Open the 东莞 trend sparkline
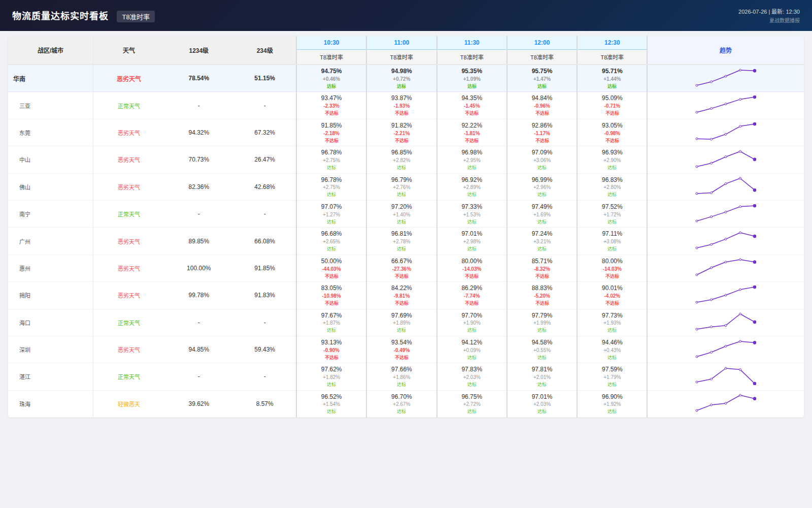 [726, 132]
